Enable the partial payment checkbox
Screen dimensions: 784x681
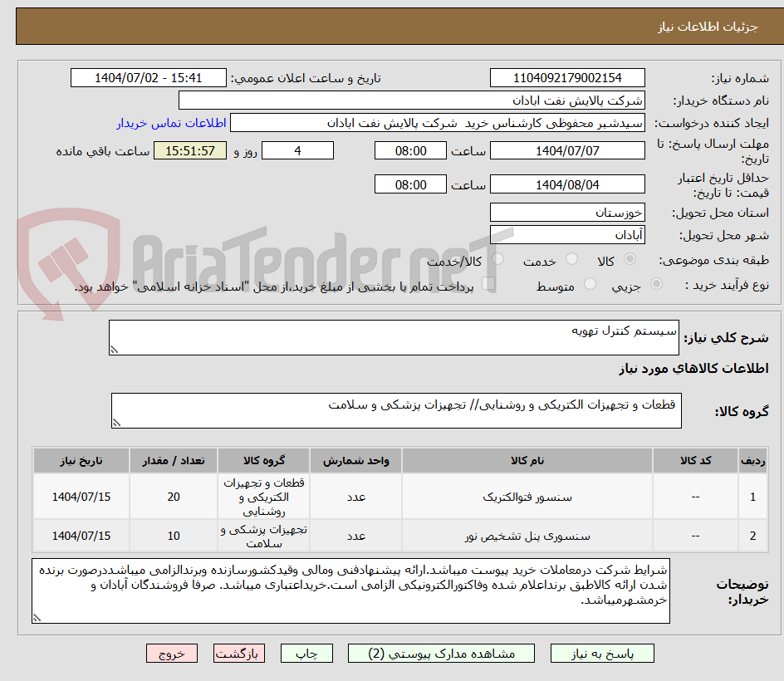point(487,283)
